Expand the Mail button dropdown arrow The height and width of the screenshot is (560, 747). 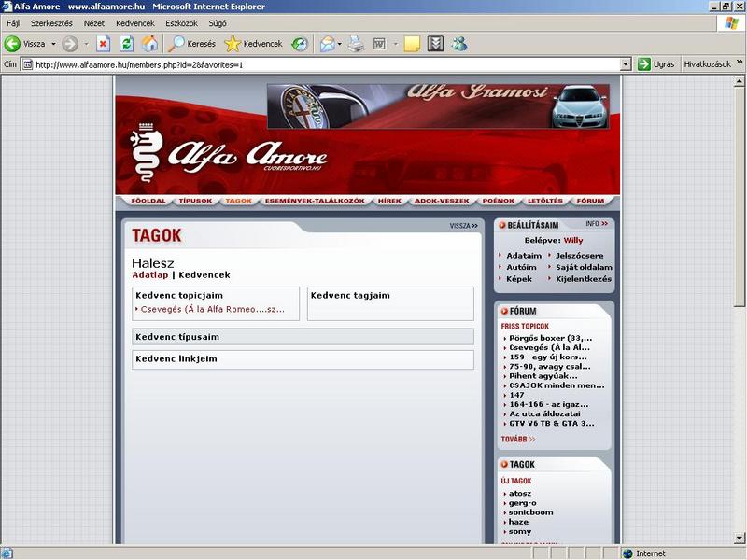(340, 44)
